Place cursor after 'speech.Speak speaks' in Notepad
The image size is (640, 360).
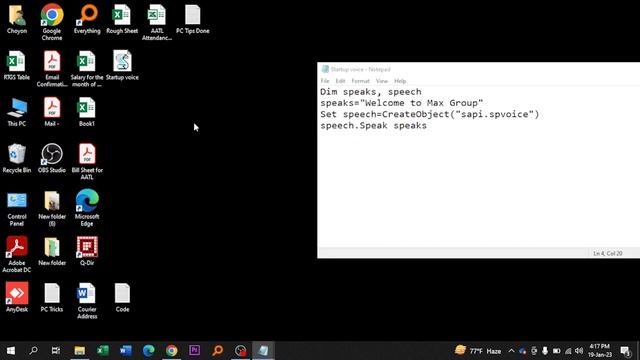(x=428, y=125)
